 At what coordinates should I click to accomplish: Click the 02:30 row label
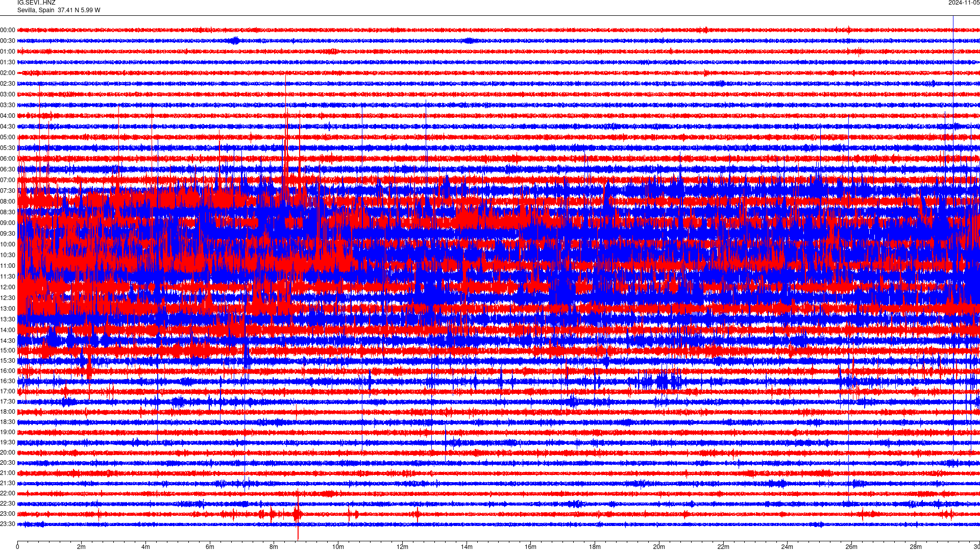(x=8, y=84)
